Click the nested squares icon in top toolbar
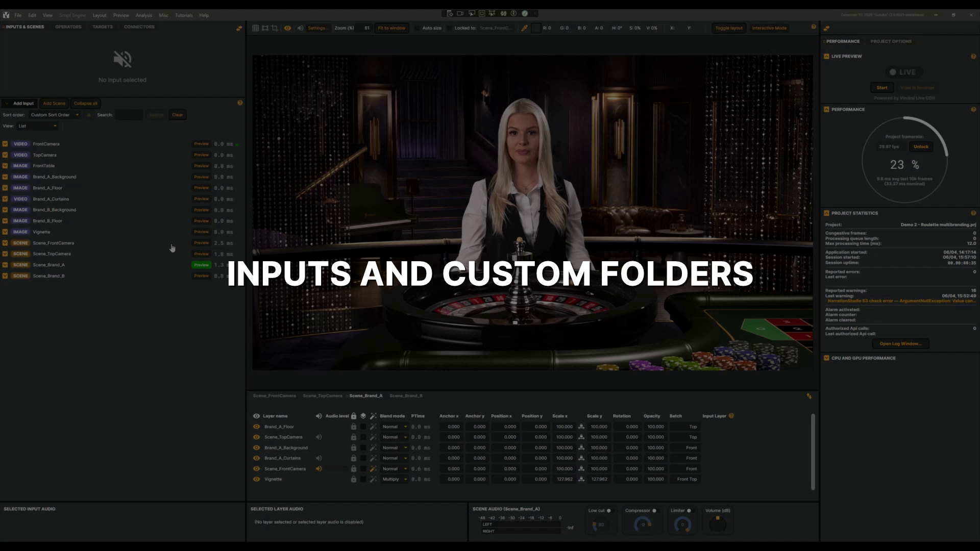 [482, 13]
